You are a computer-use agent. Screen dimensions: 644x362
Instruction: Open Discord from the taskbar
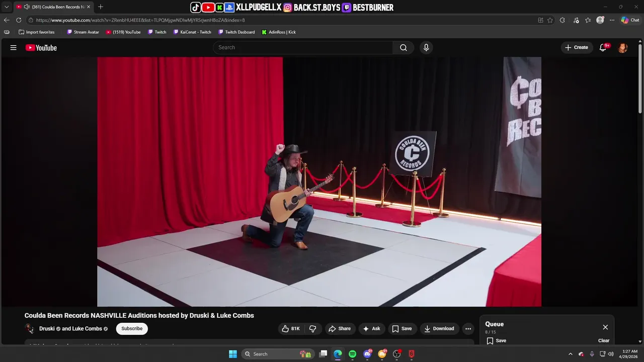[x=368, y=354]
